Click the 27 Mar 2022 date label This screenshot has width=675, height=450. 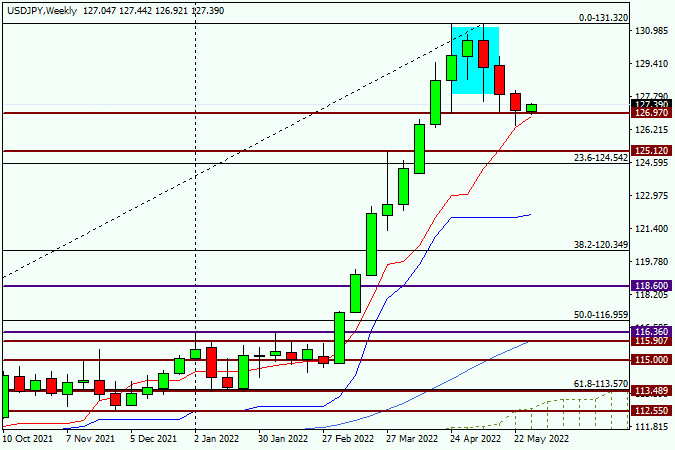click(412, 439)
